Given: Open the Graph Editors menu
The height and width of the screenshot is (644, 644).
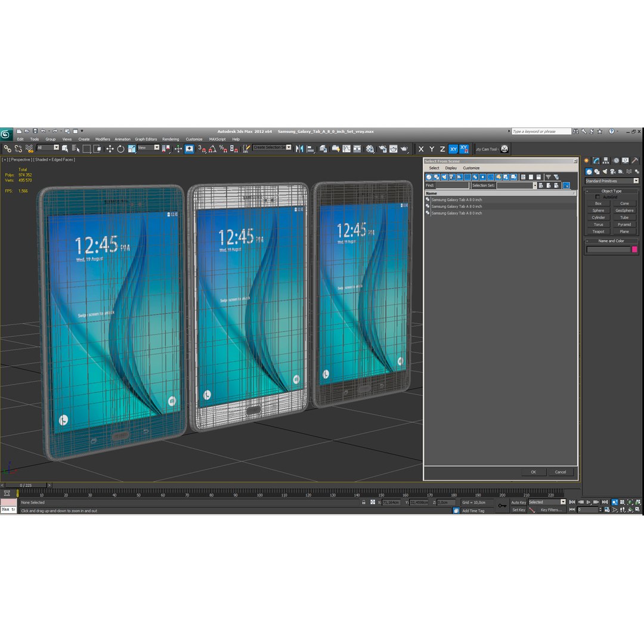Looking at the screenshot, I should tap(146, 139).
